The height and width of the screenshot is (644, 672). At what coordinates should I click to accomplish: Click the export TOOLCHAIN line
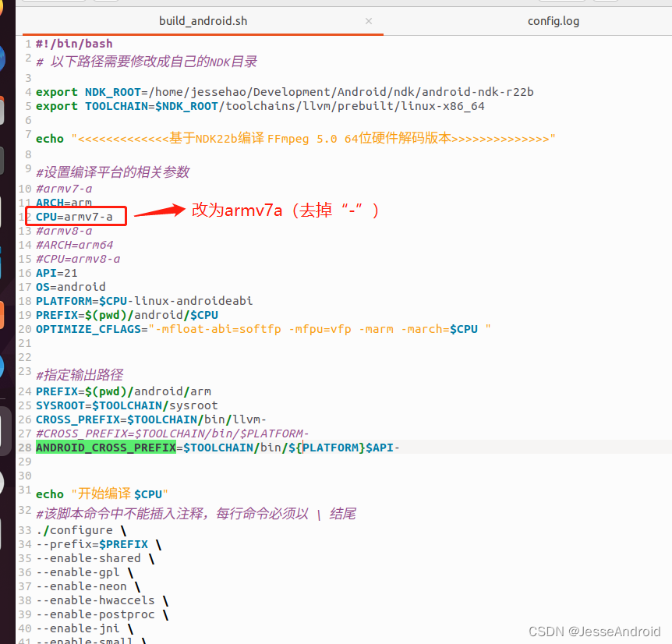260,106
